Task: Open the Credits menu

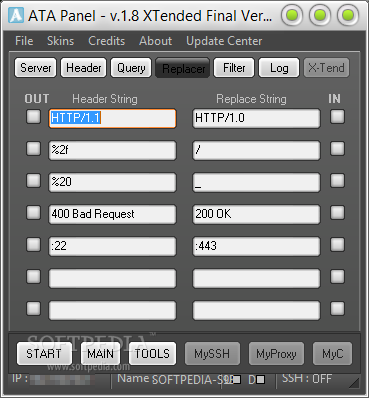Action: pos(107,41)
